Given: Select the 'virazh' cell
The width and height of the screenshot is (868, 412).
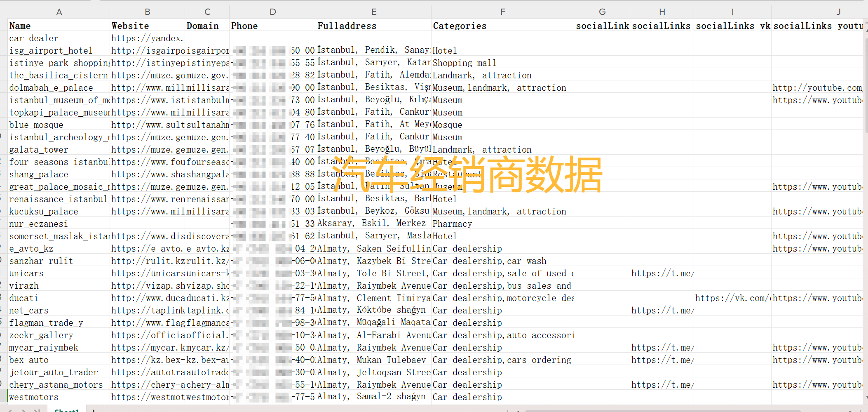Looking at the screenshot, I should pos(59,285).
